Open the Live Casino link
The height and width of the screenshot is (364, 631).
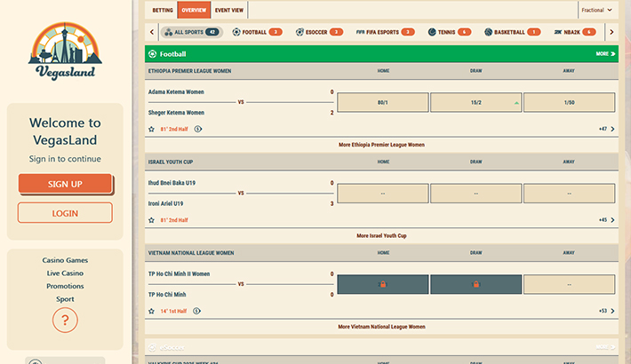point(65,273)
